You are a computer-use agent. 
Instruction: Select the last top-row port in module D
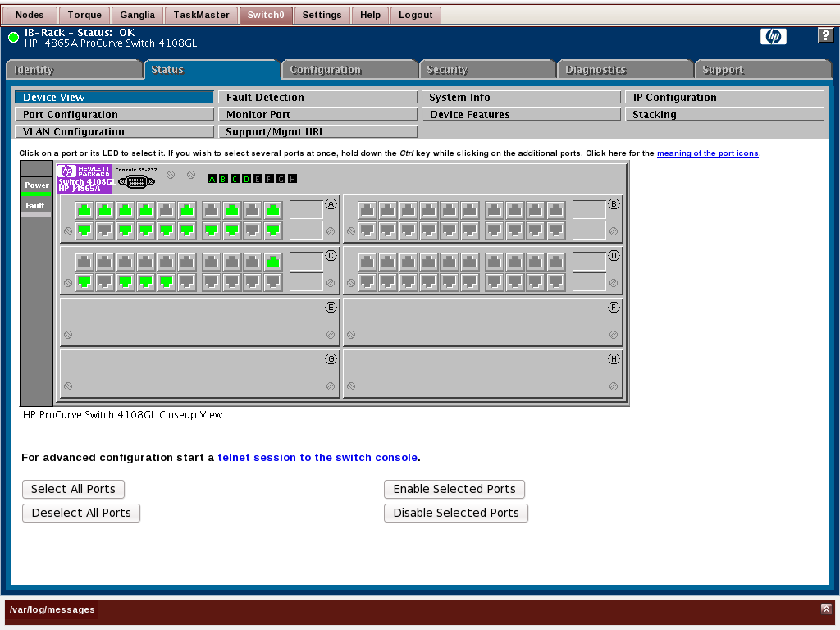tap(556, 262)
